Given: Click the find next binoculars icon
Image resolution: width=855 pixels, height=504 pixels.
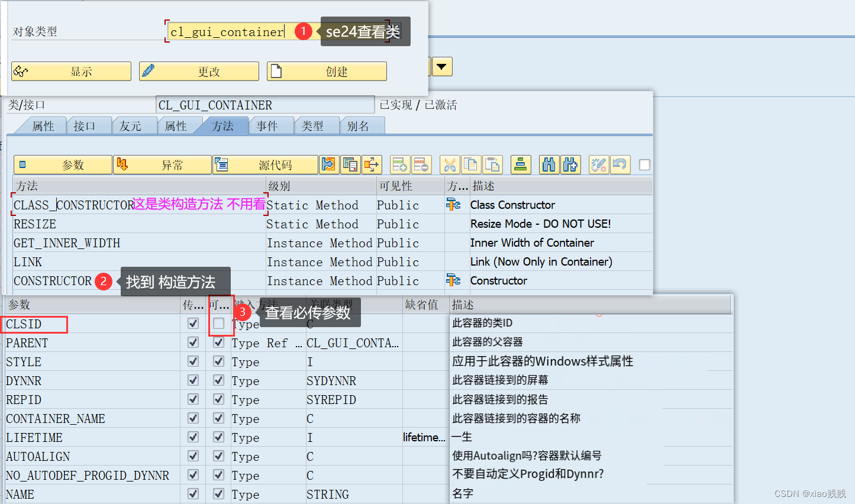Looking at the screenshot, I should click(570, 164).
